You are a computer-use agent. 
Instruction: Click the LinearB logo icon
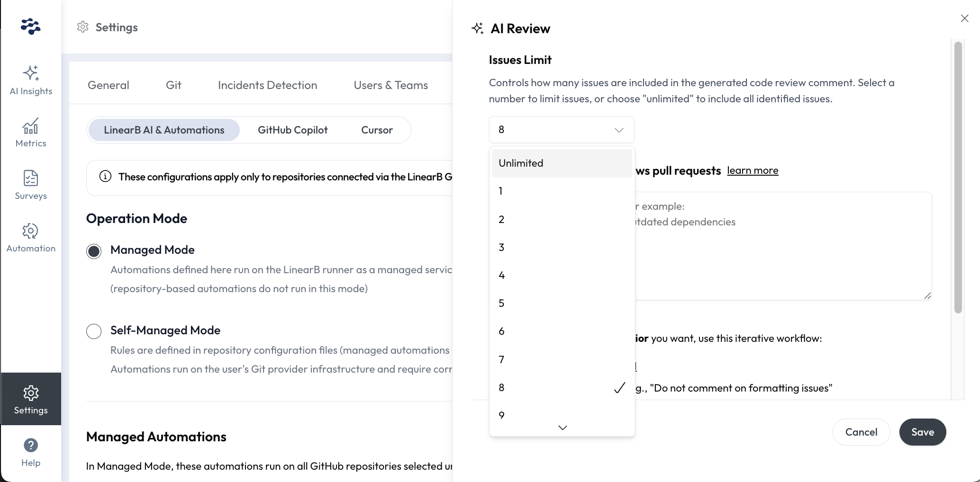(x=31, y=27)
